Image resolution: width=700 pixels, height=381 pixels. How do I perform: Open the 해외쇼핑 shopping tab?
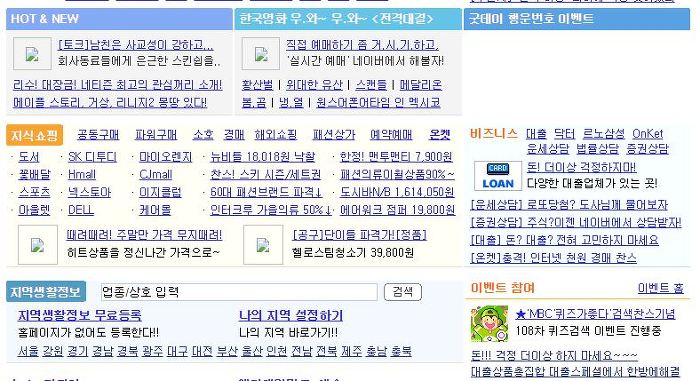tap(275, 134)
